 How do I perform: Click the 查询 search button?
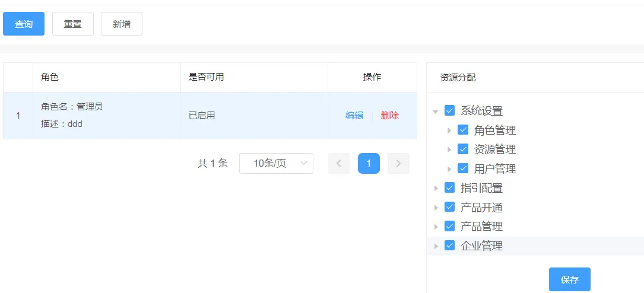pyautogui.click(x=24, y=24)
